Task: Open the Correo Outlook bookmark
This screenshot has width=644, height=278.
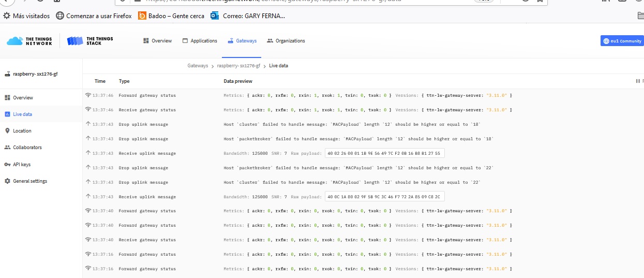Action: pos(248,16)
